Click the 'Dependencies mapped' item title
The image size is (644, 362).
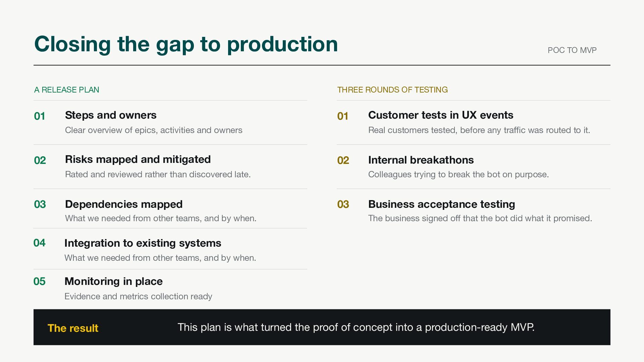click(x=124, y=204)
